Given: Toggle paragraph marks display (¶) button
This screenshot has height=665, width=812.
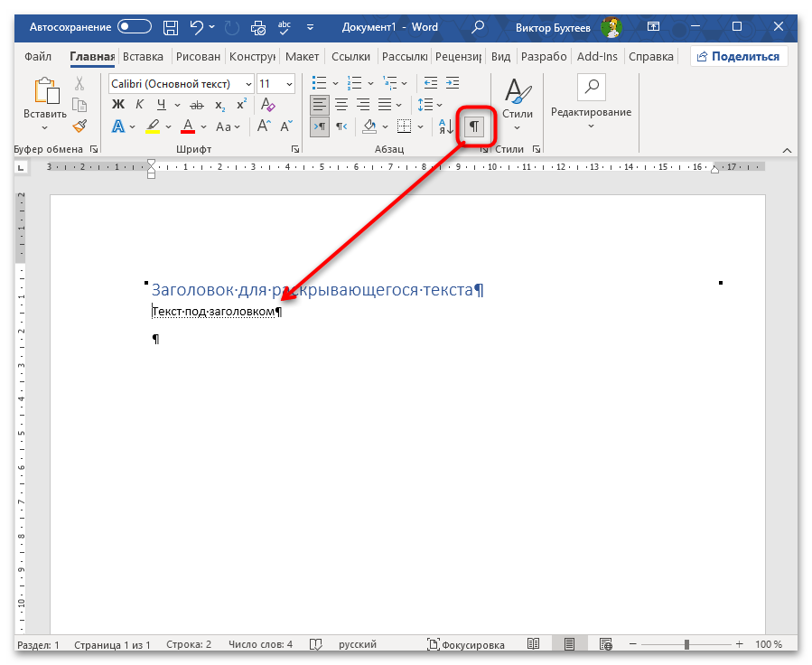Looking at the screenshot, I should [474, 126].
